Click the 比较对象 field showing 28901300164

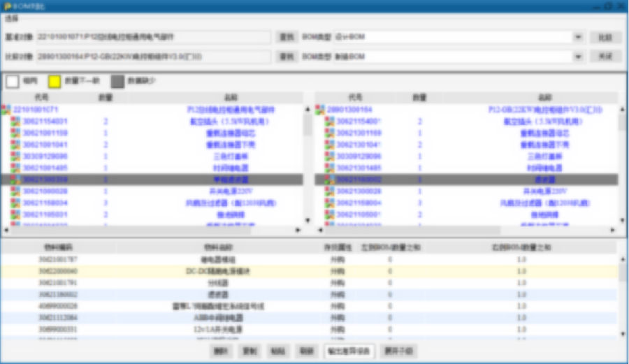153,57
